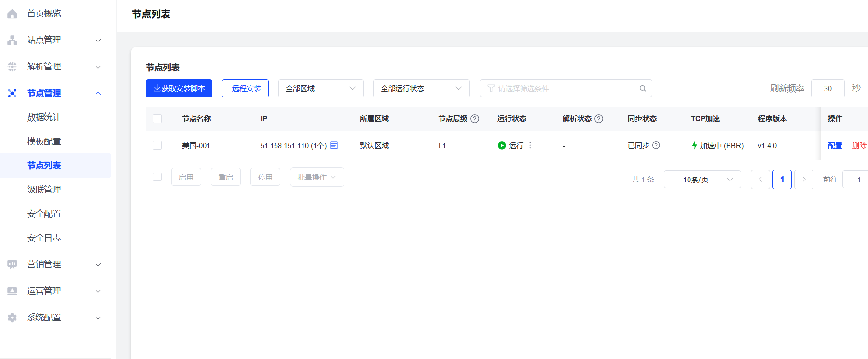This screenshot has height=359, width=868.
Task: Click the 营销管理 icon in sidebar
Action: pos(12,264)
